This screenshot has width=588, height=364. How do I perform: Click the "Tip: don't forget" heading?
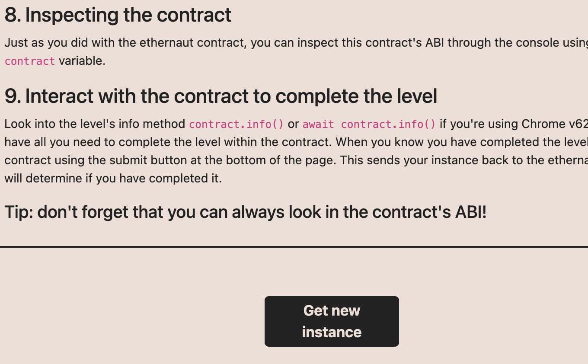245,212
